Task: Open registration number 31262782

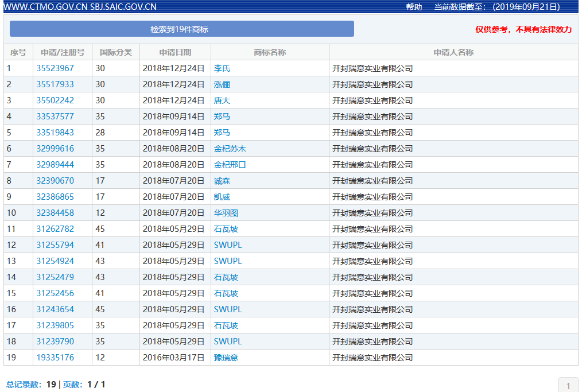Action: click(x=55, y=229)
